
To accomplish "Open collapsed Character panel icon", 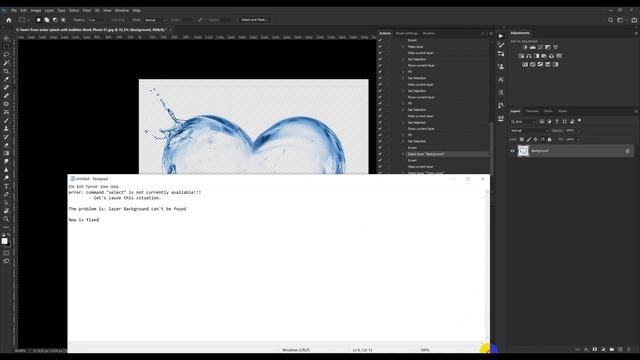I will 501,80.
